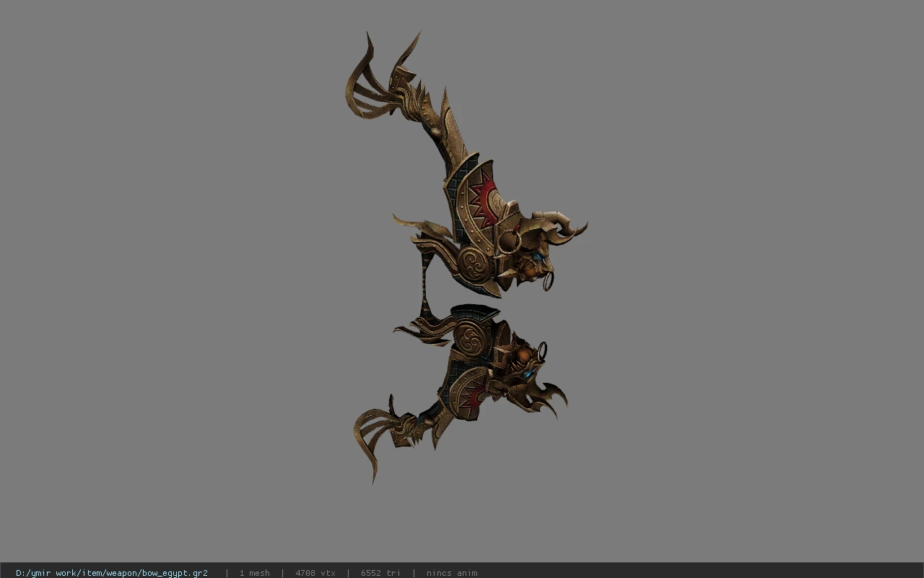Click the "6552 tri" triangle count
Screen dimensions: 924x578
click(380, 573)
